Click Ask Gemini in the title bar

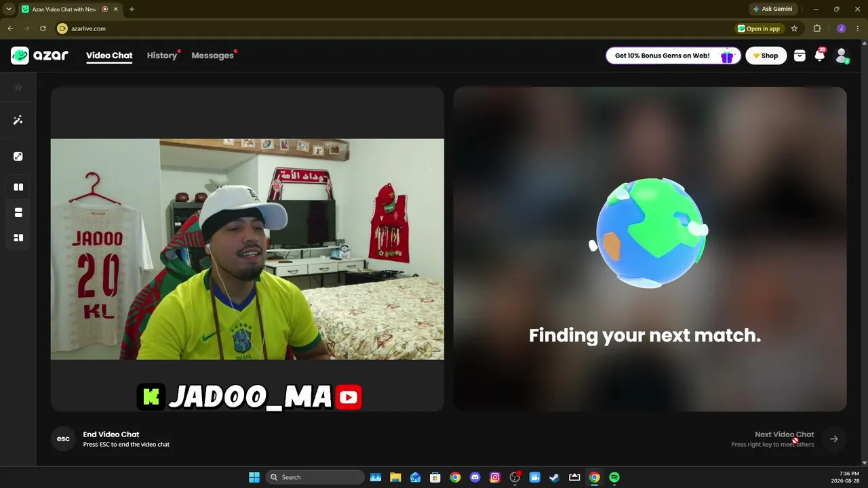(772, 9)
